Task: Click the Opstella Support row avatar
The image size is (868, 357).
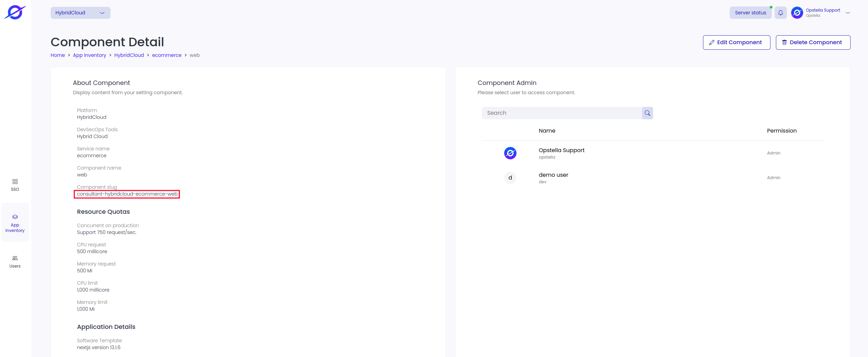Action: click(510, 153)
